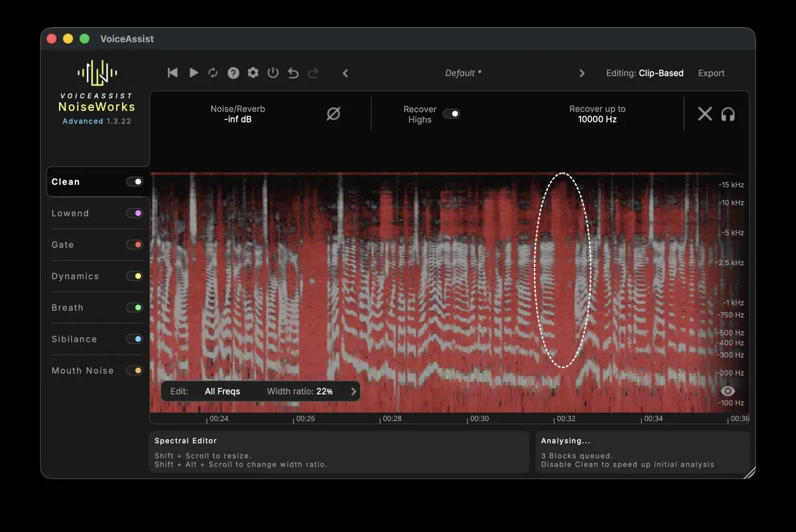
Task: Adjust Noise/Reverb -inf dB value
Action: [237, 119]
